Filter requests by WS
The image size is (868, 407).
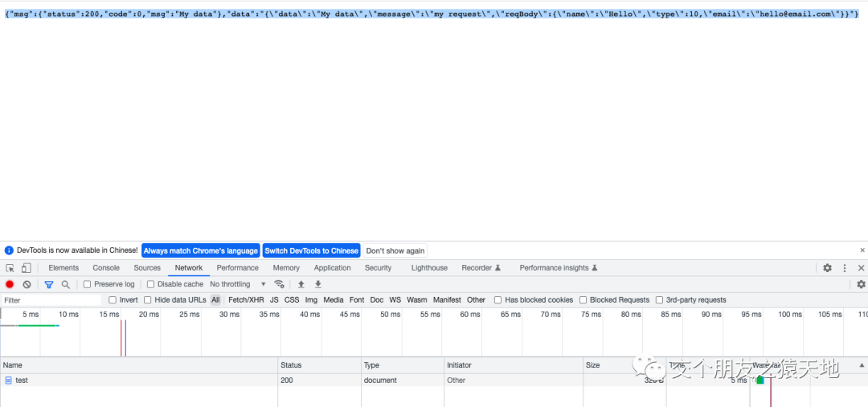point(395,299)
